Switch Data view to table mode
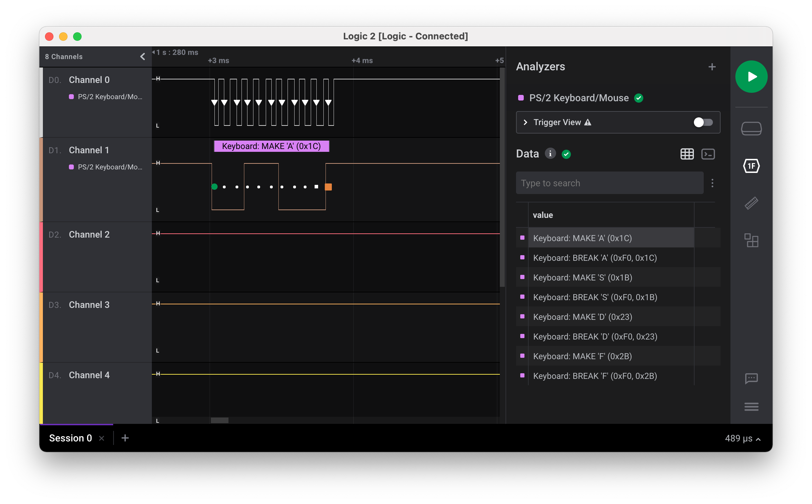The height and width of the screenshot is (504, 812). (687, 154)
